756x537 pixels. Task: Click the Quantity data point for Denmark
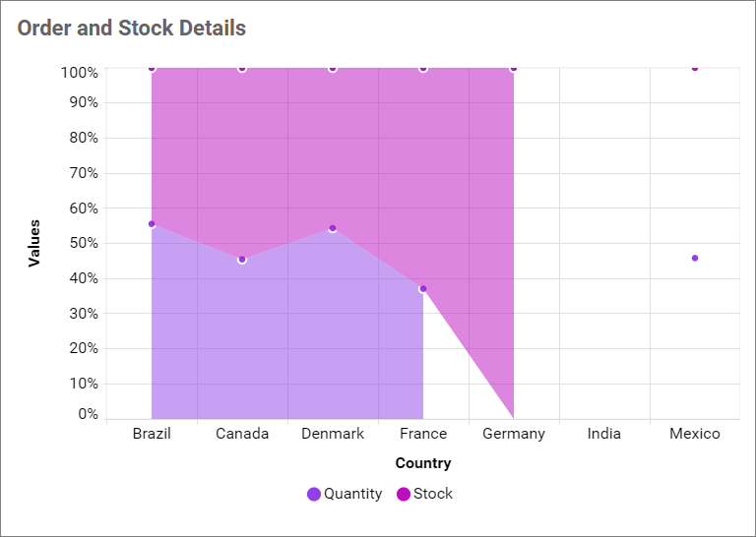click(333, 228)
